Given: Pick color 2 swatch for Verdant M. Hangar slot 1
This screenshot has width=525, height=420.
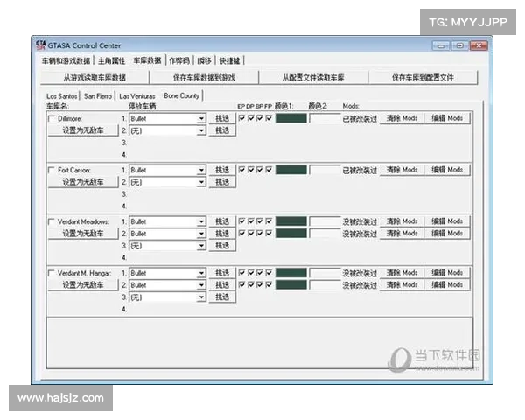Looking at the screenshot, I should click(x=325, y=273).
